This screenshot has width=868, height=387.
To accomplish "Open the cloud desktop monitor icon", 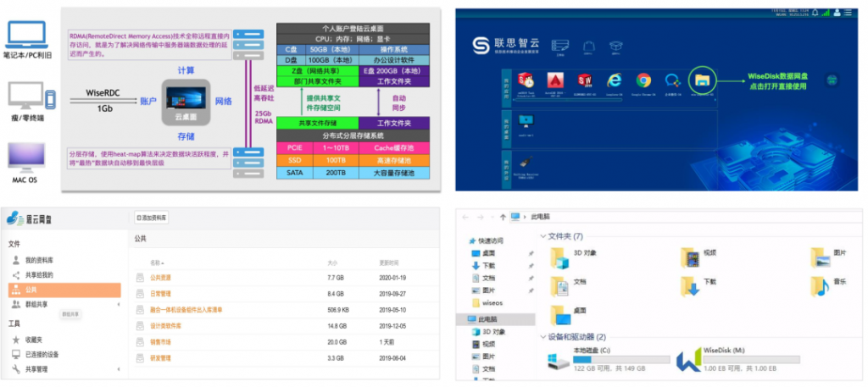I will tap(526, 121).
